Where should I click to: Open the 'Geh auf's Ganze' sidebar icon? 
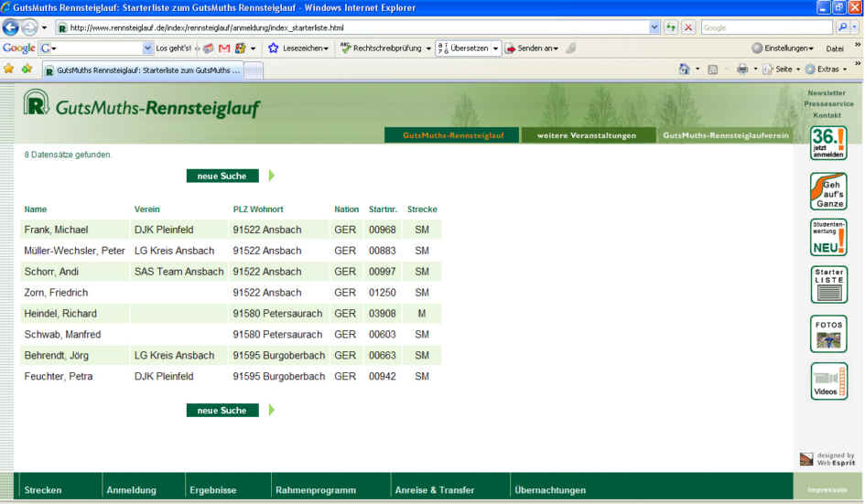[827, 191]
